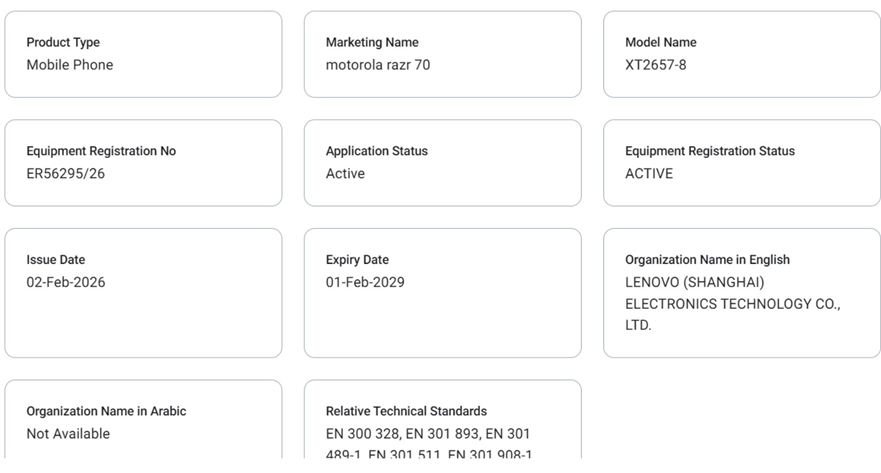Select the date 01-Feb-2029
The image size is (881, 473).
click(365, 282)
